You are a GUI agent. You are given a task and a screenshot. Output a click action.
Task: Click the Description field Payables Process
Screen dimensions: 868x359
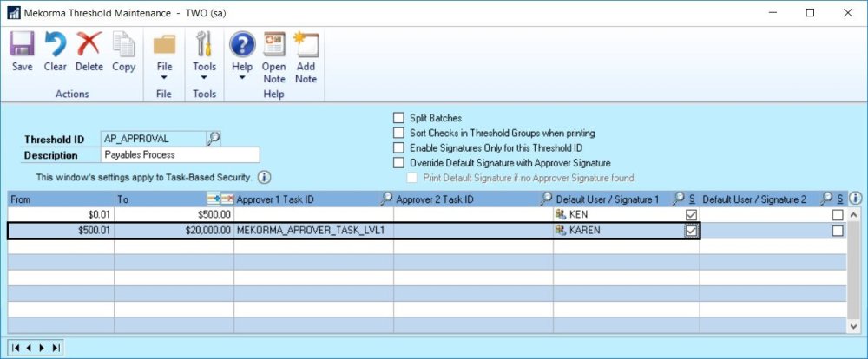tap(181, 155)
